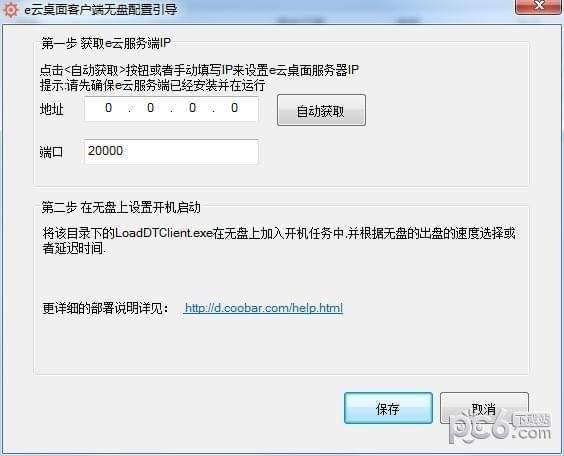
Task: Select the first octet of the 地址 field
Action: (x=108, y=108)
